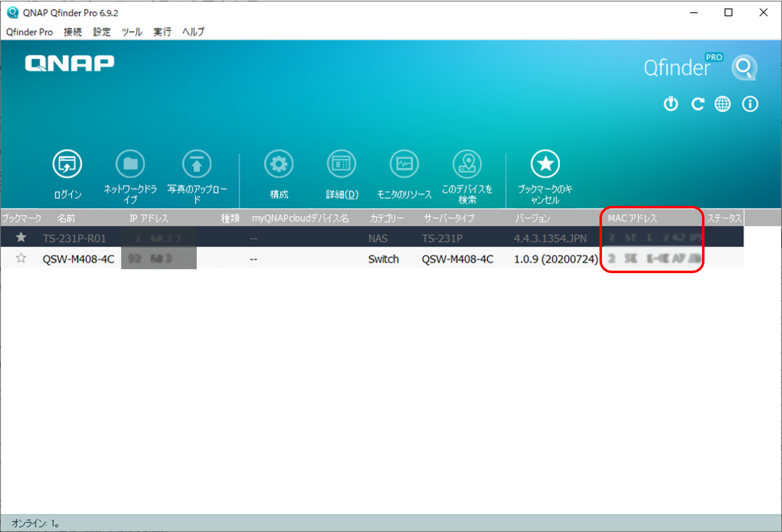Image resolution: width=782 pixels, height=532 pixels.
Task: Click このデバイスを検索 locate device icon
Action: [467, 164]
